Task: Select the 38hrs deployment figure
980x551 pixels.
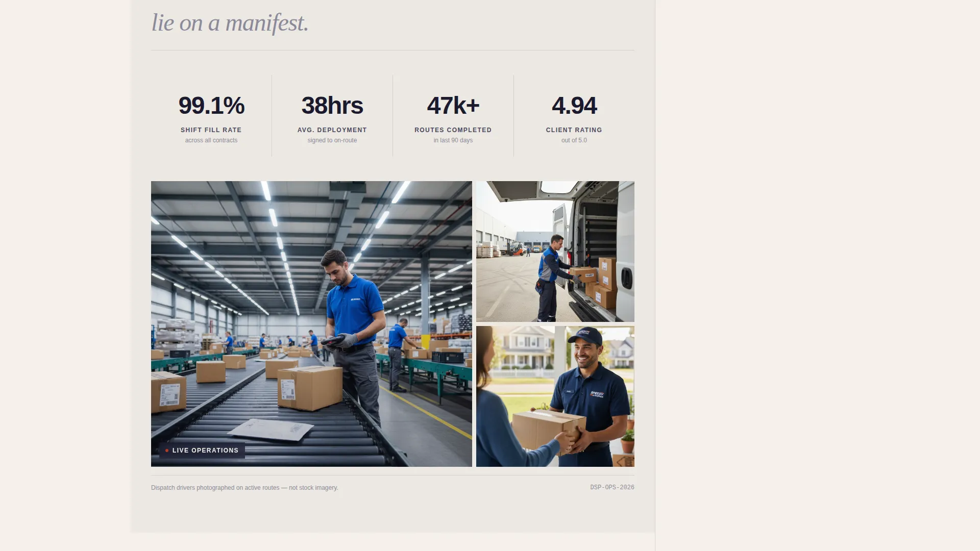Action: [332, 106]
